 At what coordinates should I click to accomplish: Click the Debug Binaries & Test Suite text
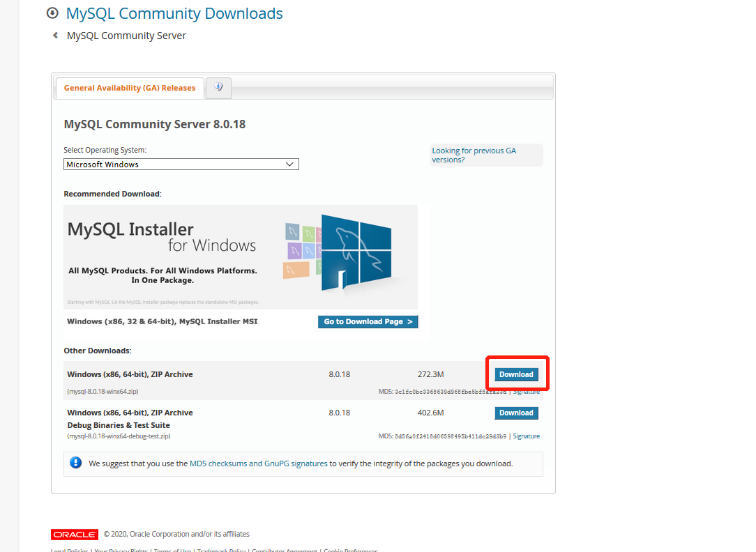pos(119,425)
